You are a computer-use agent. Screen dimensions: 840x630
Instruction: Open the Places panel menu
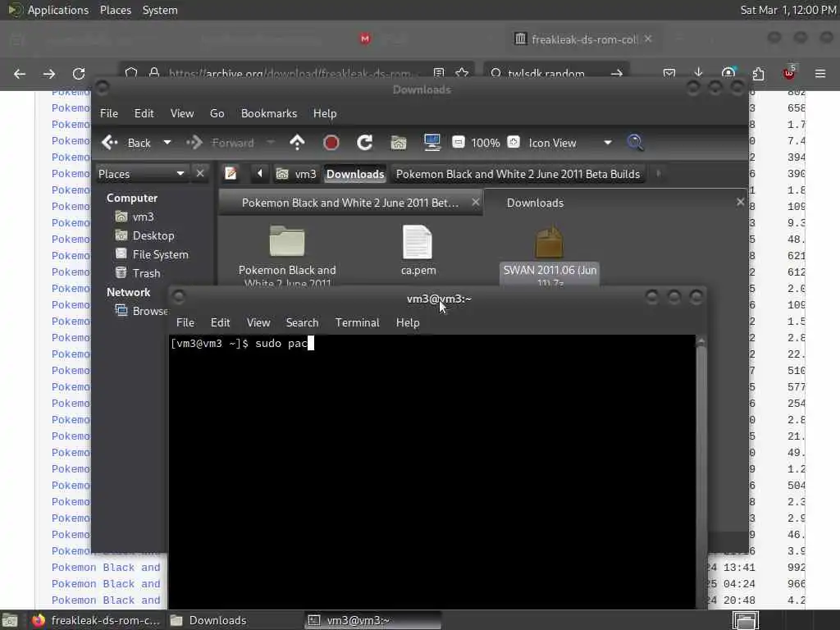tap(116, 10)
